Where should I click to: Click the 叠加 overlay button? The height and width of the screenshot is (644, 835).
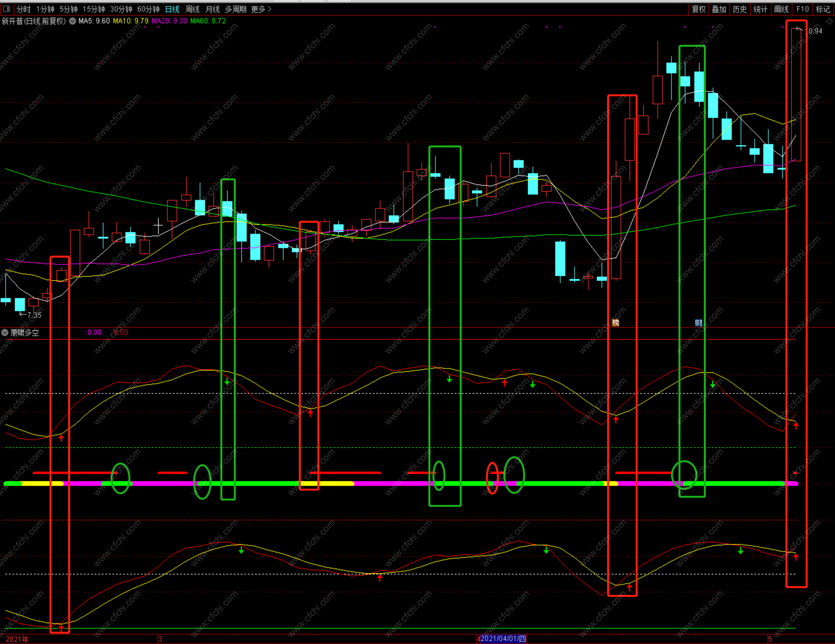[x=719, y=9]
